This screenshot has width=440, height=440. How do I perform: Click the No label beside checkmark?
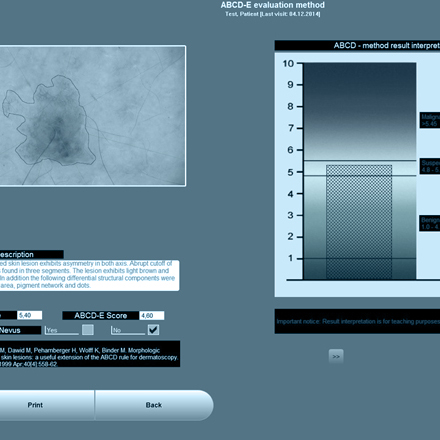117,330
